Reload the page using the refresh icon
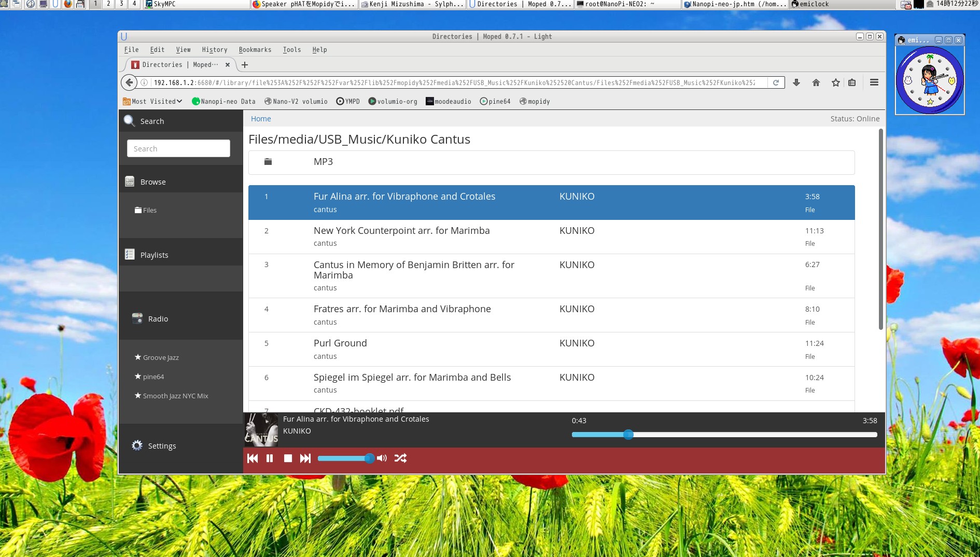The image size is (980, 557). (776, 83)
